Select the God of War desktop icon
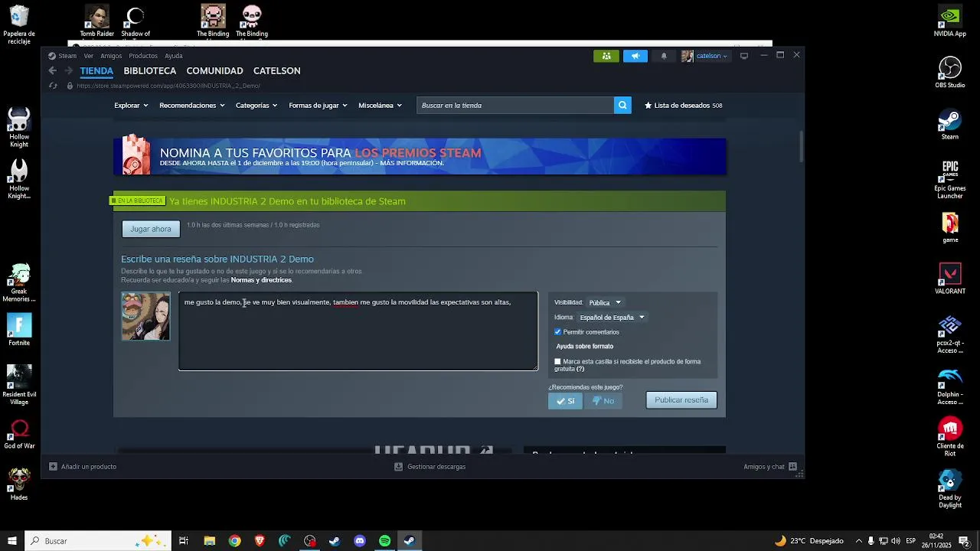Screen dimensions: 980x551 point(19,433)
